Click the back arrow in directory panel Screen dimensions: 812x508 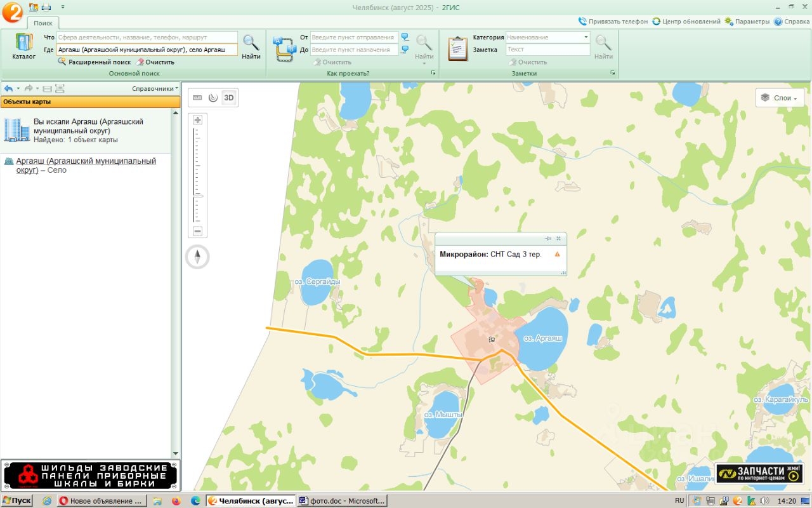coord(8,88)
